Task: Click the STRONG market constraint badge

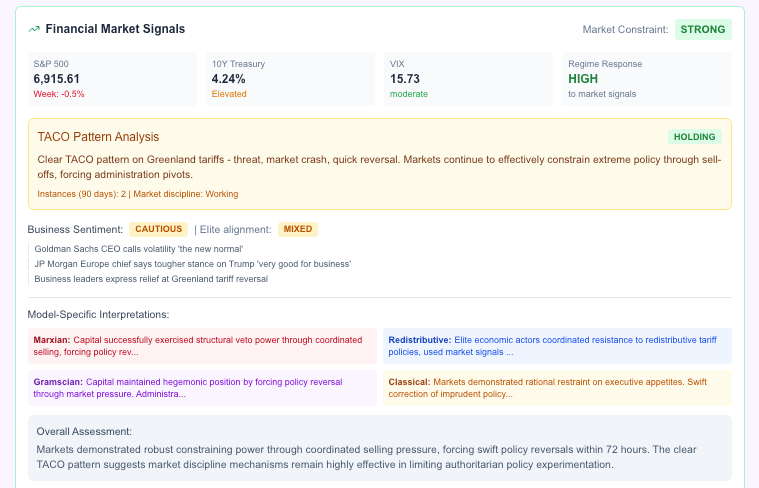Action: (703, 29)
